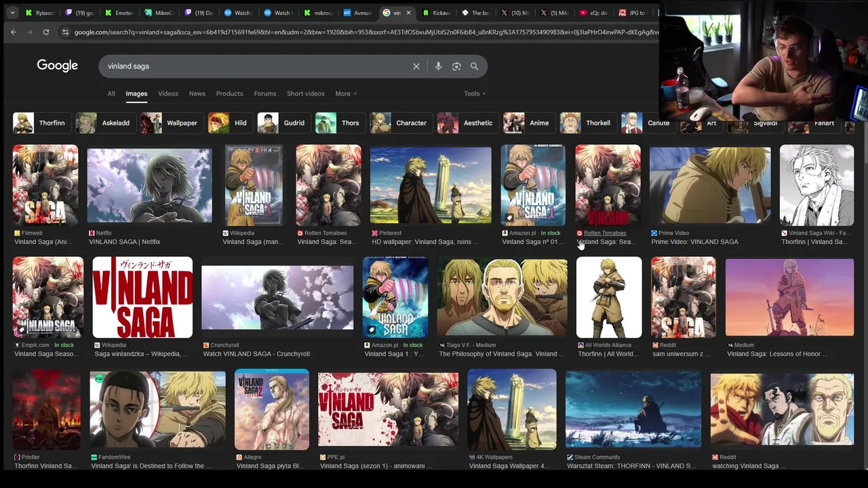This screenshot has width=868, height=488.
Task: Open the FandomWire Vinland Saga image
Action: point(157,410)
